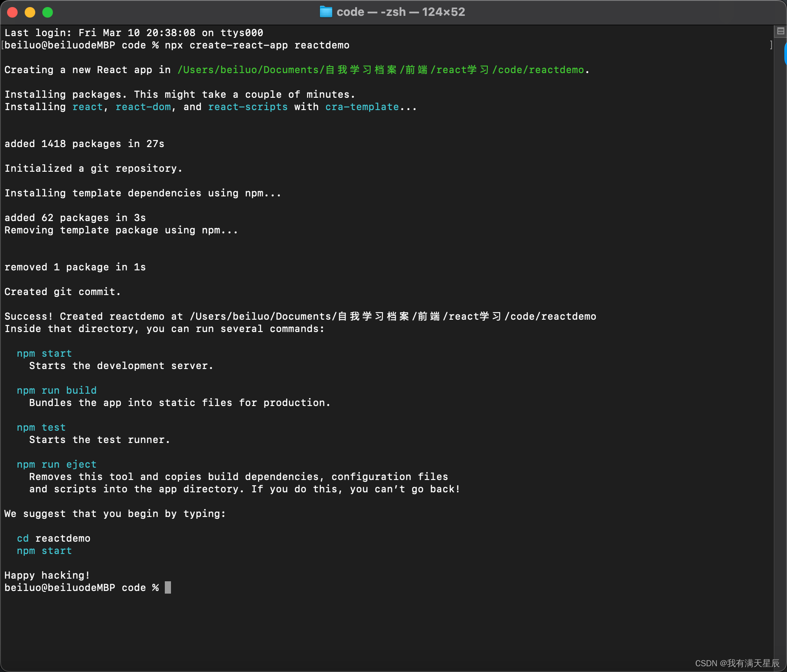
Task: Click 'Bundles the app into static files' description
Action: (x=180, y=403)
